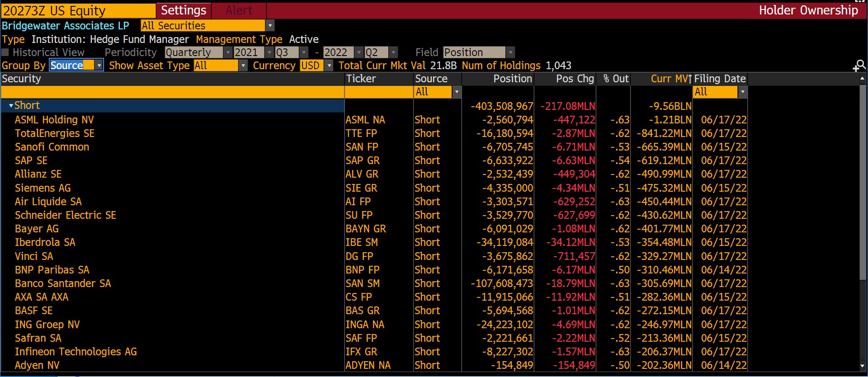Viewport: 868px width, 377px height.
Task: Click the Security filter input field
Action: [x=172, y=92]
